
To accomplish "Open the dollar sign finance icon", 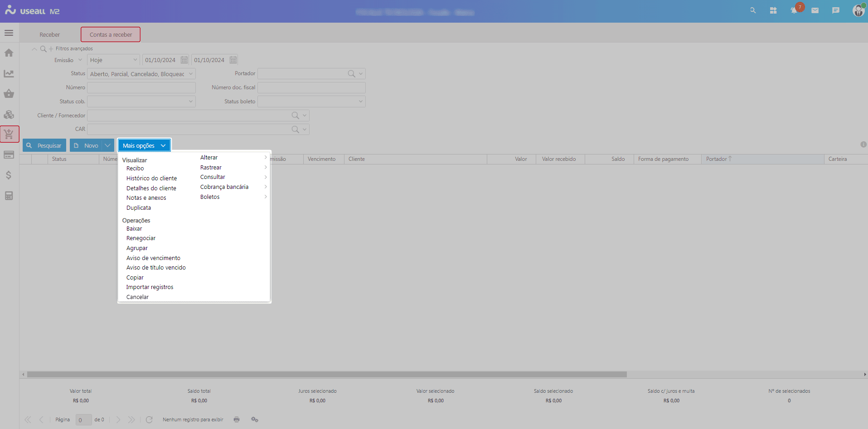I will 9,175.
